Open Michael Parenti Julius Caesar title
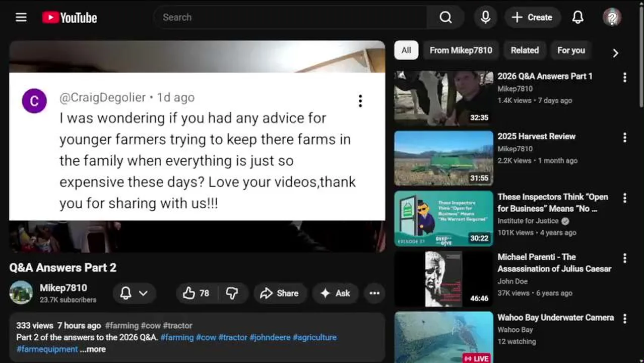The width and height of the screenshot is (644, 363). click(554, 263)
